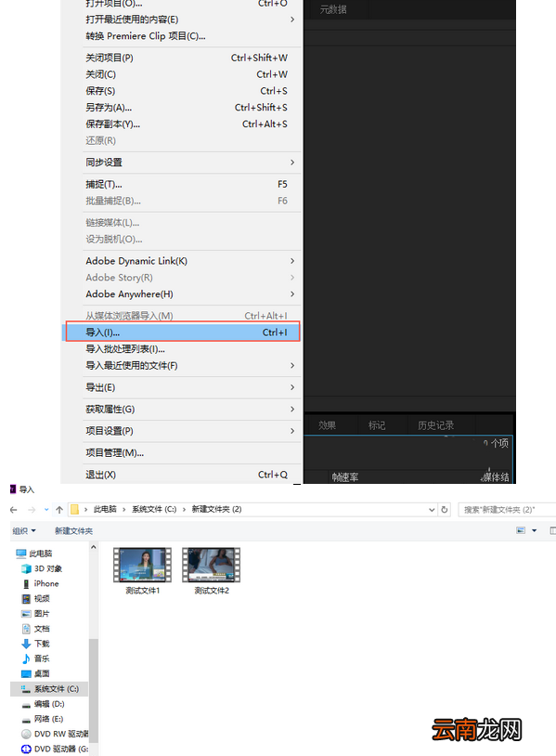
Task: Click the navigation pane scrollbar thumb
Action: (94, 689)
